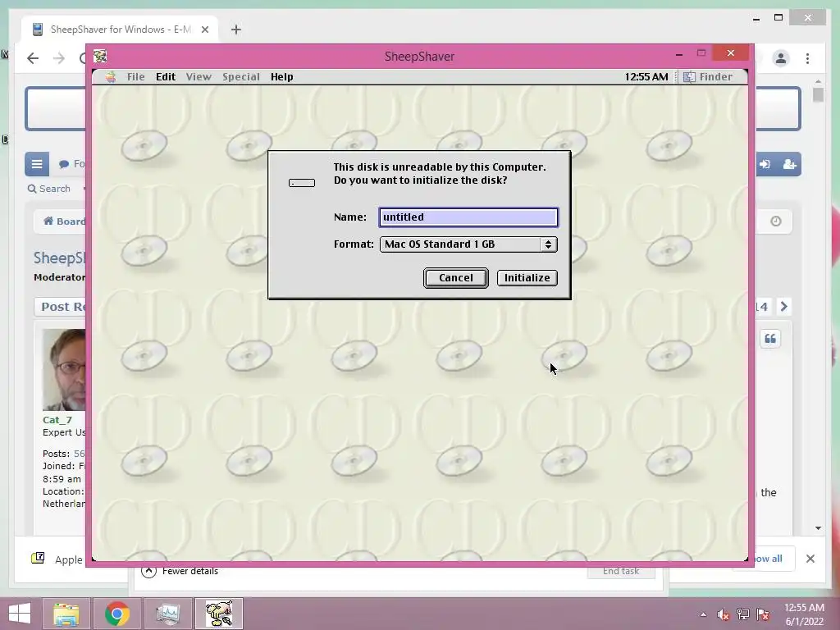Click the forum Search link

(x=48, y=189)
